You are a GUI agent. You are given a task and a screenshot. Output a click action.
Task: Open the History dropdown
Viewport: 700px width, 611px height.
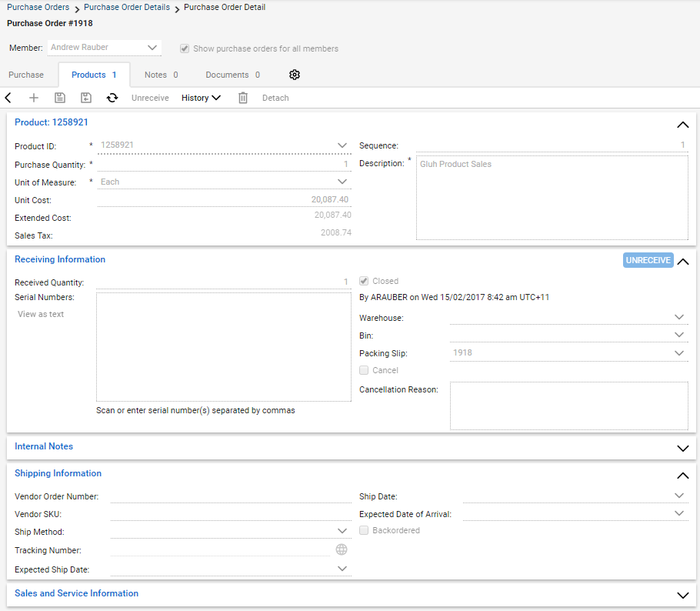[201, 98]
